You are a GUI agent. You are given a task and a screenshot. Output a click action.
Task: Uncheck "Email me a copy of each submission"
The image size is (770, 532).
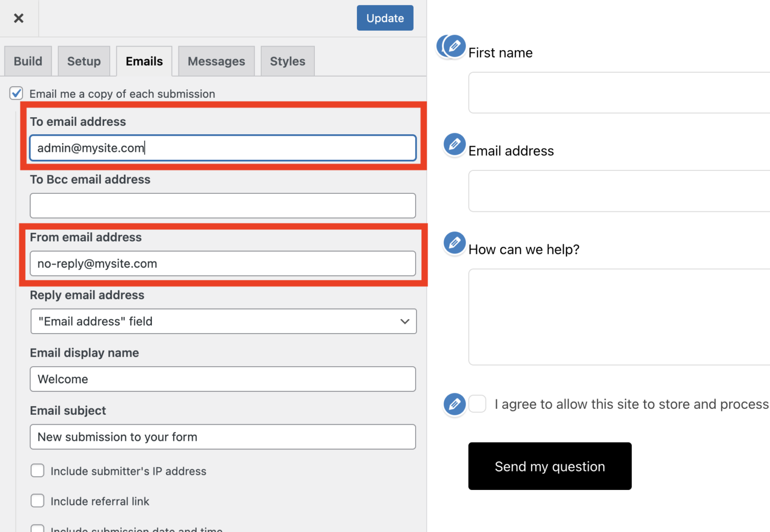[x=17, y=93]
